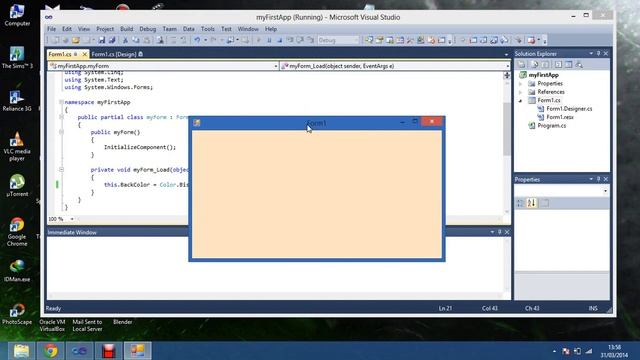Click the yellow Open File folder icon
This screenshot has width=640, height=360.
[76, 40]
